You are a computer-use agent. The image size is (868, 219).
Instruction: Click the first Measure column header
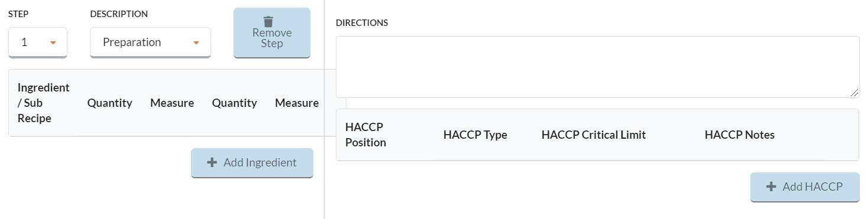pos(172,103)
